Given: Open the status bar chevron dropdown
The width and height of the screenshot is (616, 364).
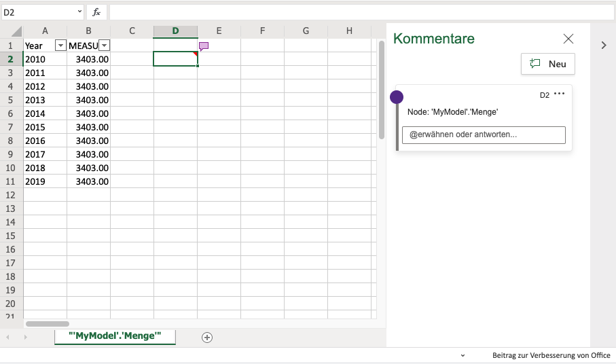Looking at the screenshot, I should tap(463, 356).
